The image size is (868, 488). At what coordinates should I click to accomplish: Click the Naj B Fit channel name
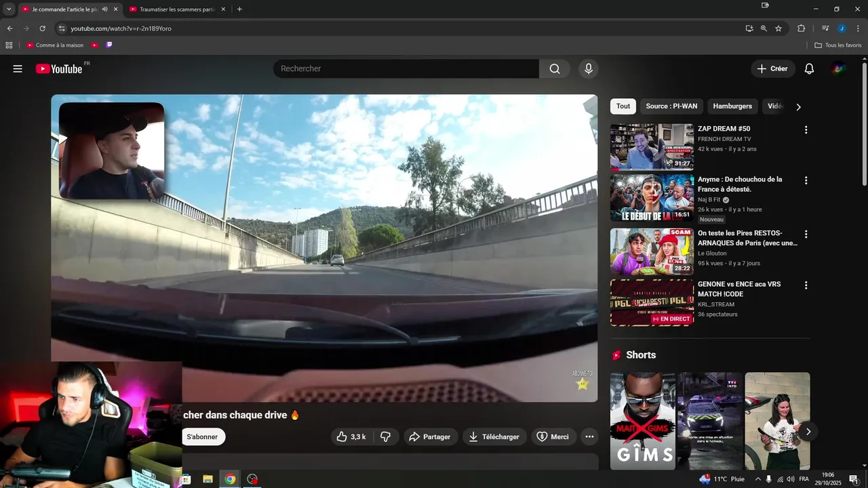(x=709, y=200)
